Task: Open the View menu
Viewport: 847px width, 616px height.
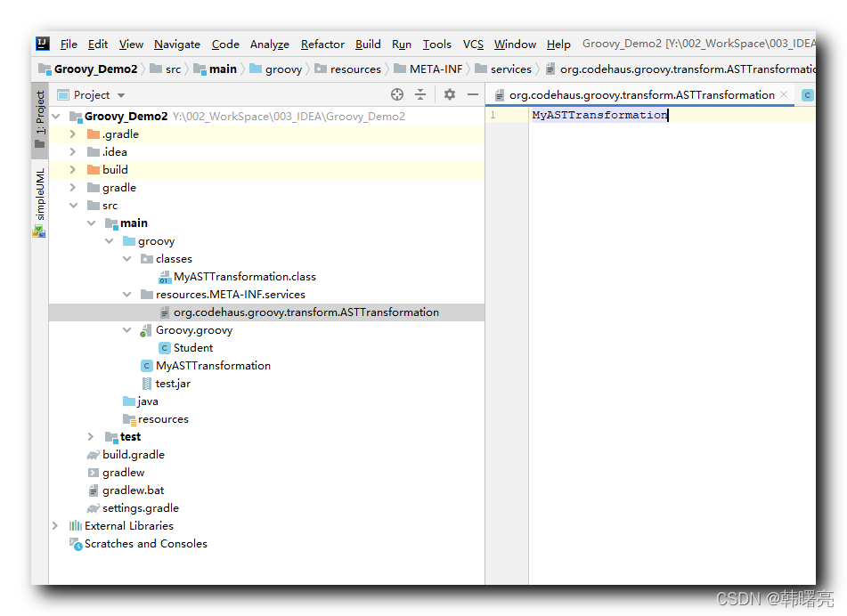Action: [x=131, y=45]
